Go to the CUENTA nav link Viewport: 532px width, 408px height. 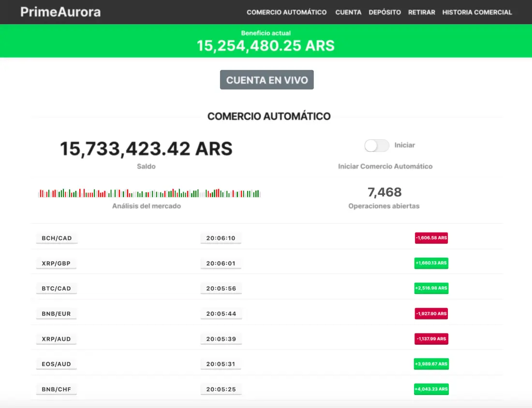click(x=348, y=12)
